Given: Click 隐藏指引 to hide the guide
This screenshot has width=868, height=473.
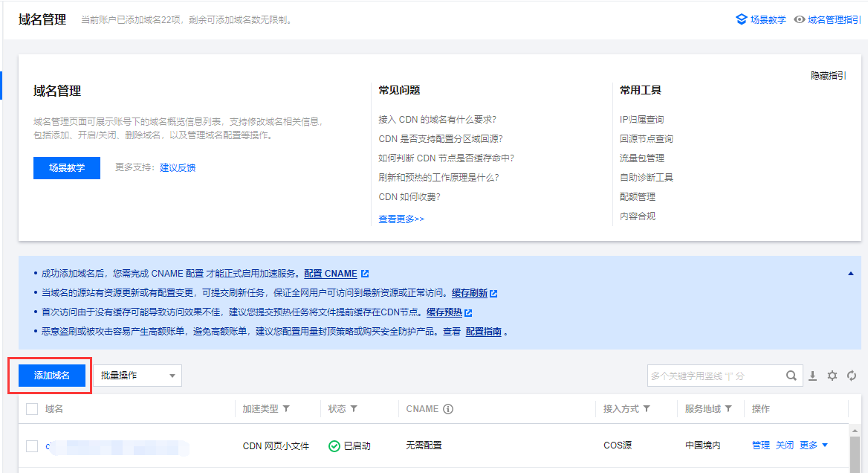Looking at the screenshot, I should 828,76.
